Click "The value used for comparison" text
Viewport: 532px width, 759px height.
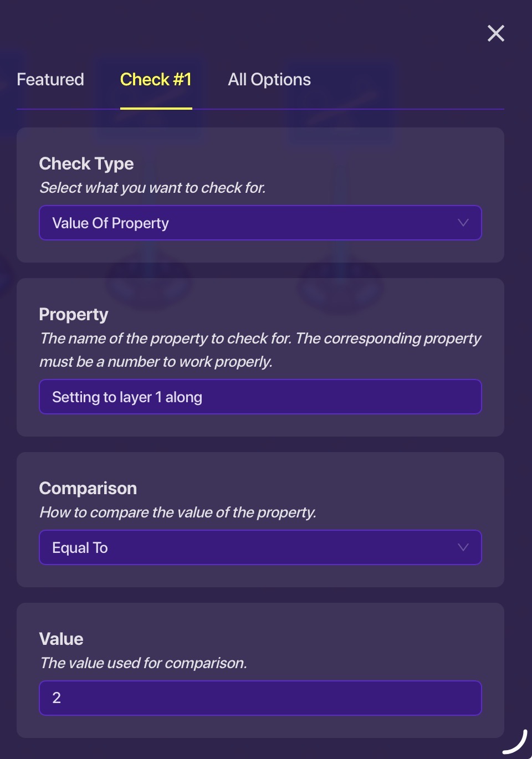pyautogui.click(x=144, y=663)
